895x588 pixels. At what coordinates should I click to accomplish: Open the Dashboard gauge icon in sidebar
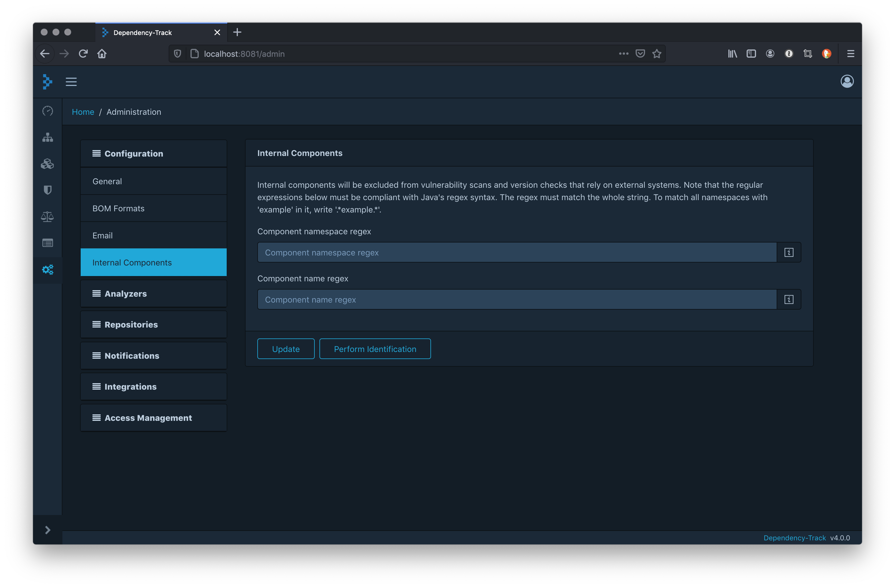point(47,111)
